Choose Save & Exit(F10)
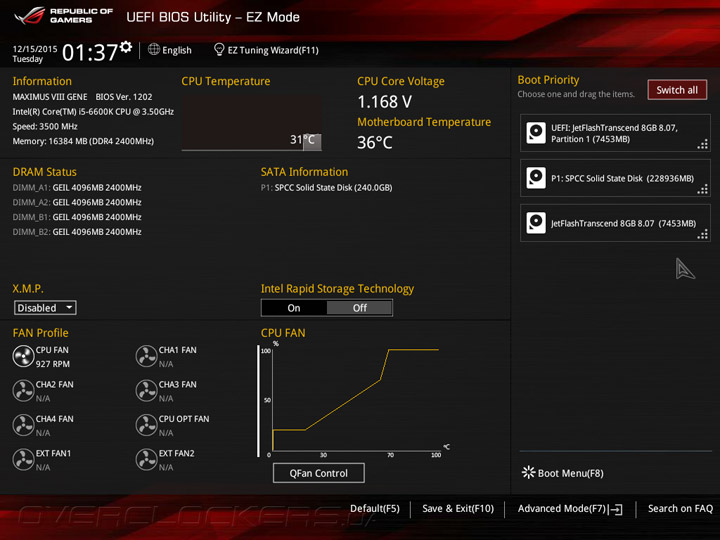This screenshot has width=720, height=540. pyautogui.click(x=458, y=509)
